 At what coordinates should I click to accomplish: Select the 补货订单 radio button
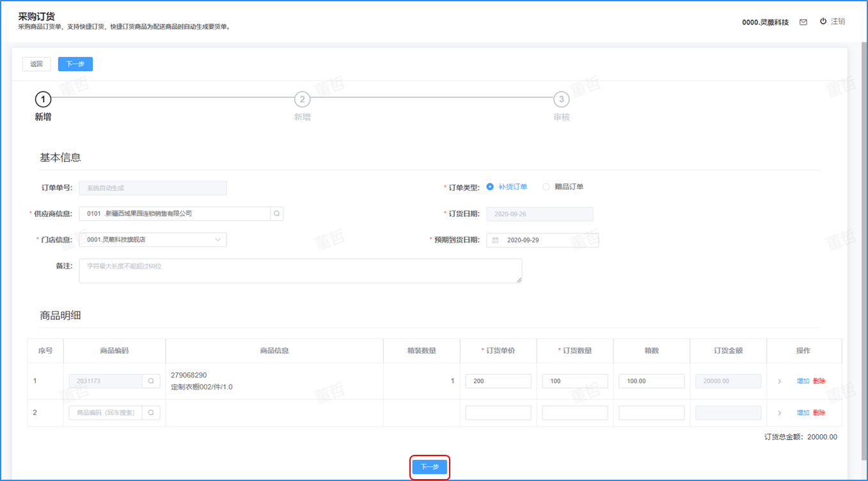pos(490,187)
